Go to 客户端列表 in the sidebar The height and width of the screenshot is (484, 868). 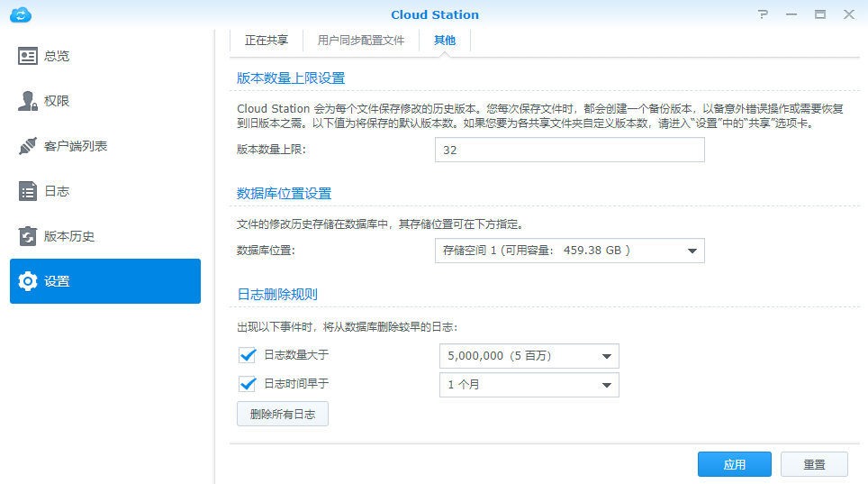pyautogui.click(x=105, y=146)
